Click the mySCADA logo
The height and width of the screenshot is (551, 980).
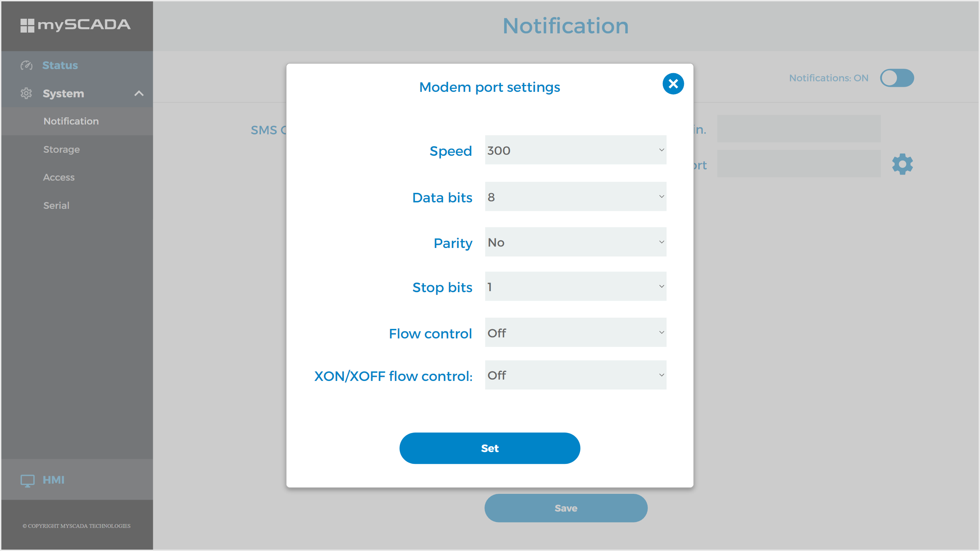pos(75,25)
